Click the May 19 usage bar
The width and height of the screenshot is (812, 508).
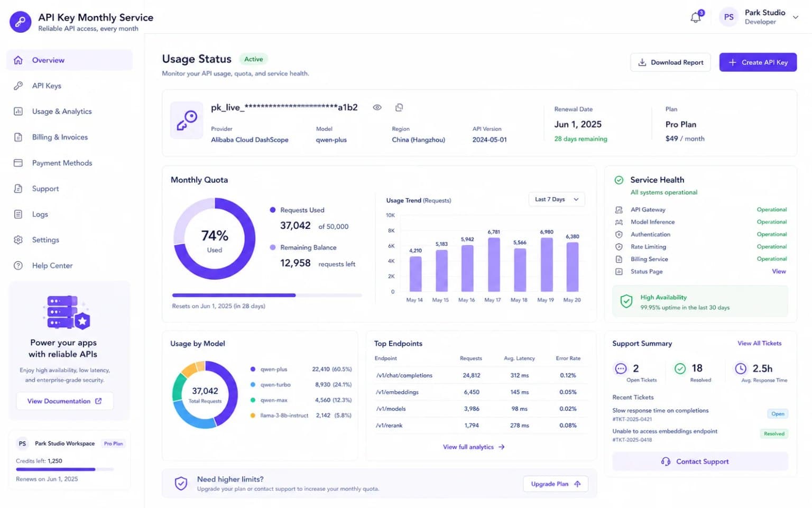click(547, 265)
